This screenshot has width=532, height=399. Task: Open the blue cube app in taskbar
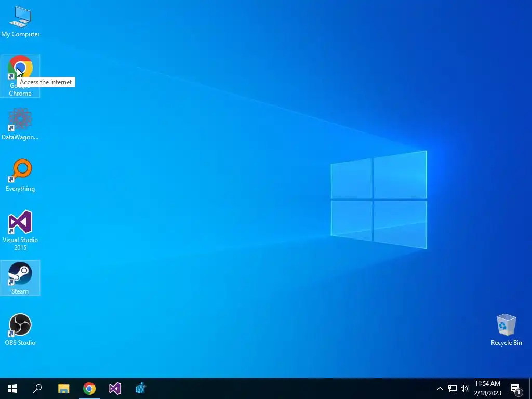(x=140, y=389)
